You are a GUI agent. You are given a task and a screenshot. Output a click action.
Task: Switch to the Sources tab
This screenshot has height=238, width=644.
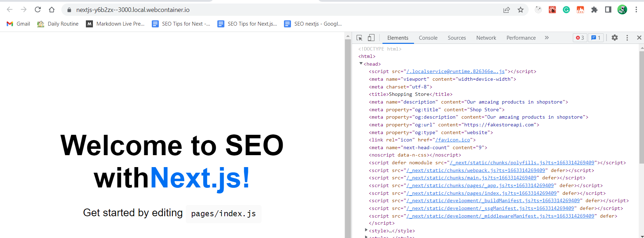pos(457,38)
